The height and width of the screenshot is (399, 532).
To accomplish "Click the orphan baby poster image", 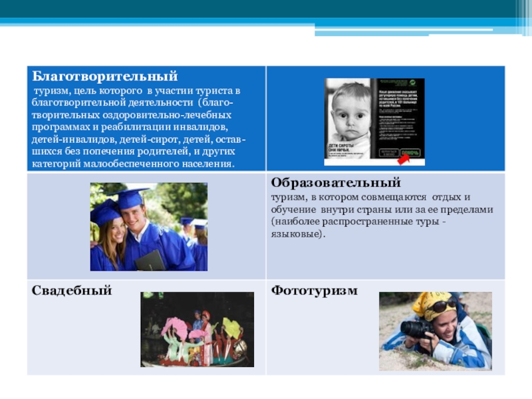I will 374,122.
